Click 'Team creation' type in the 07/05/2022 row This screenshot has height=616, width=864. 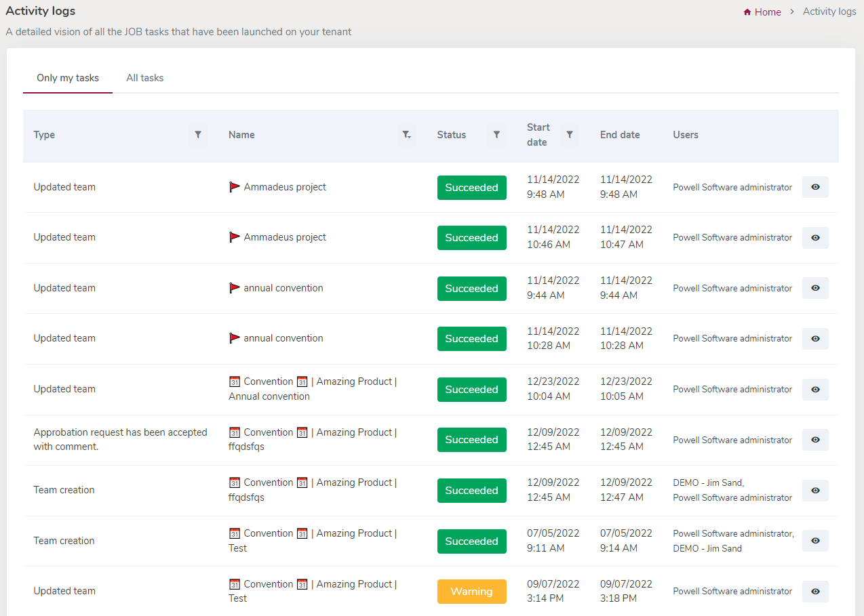tap(64, 541)
